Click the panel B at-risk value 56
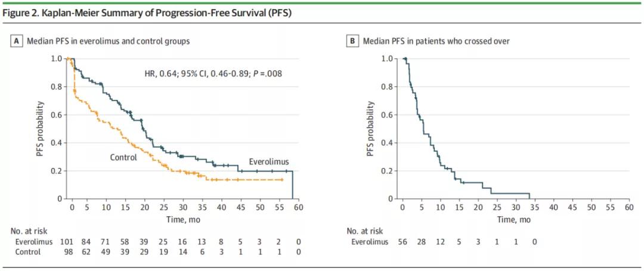This screenshot has height=271, width=644. (x=403, y=242)
